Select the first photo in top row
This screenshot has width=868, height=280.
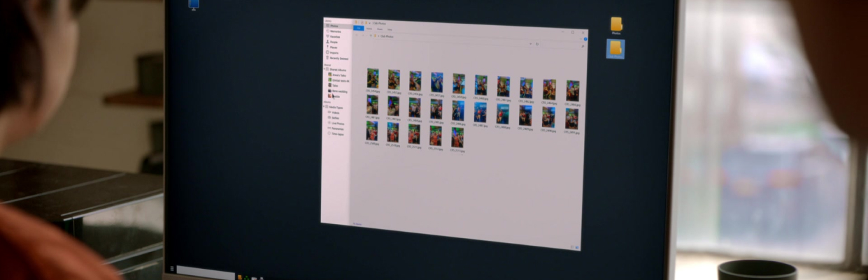click(x=373, y=78)
